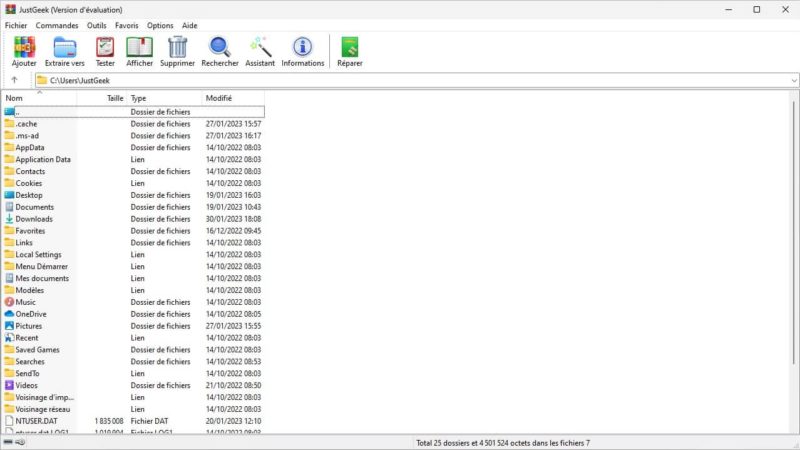This screenshot has width=800, height=450.
Task: Click the Fichier DAT type cell
Action: click(x=149, y=421)
